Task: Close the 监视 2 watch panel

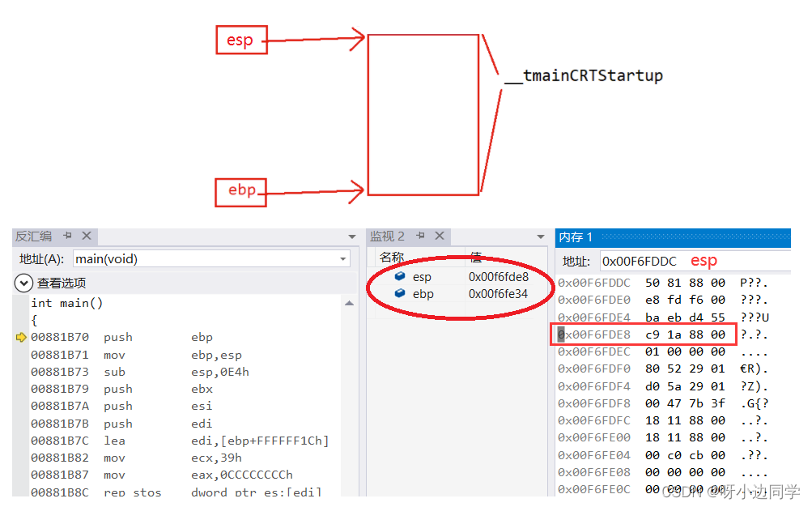Action: pos(440,236)
